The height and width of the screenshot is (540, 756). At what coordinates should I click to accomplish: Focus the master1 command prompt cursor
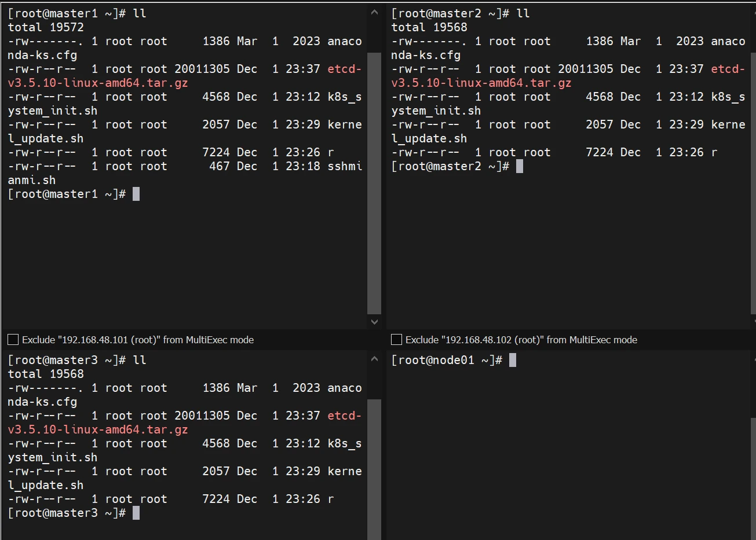tap(136, 194)
